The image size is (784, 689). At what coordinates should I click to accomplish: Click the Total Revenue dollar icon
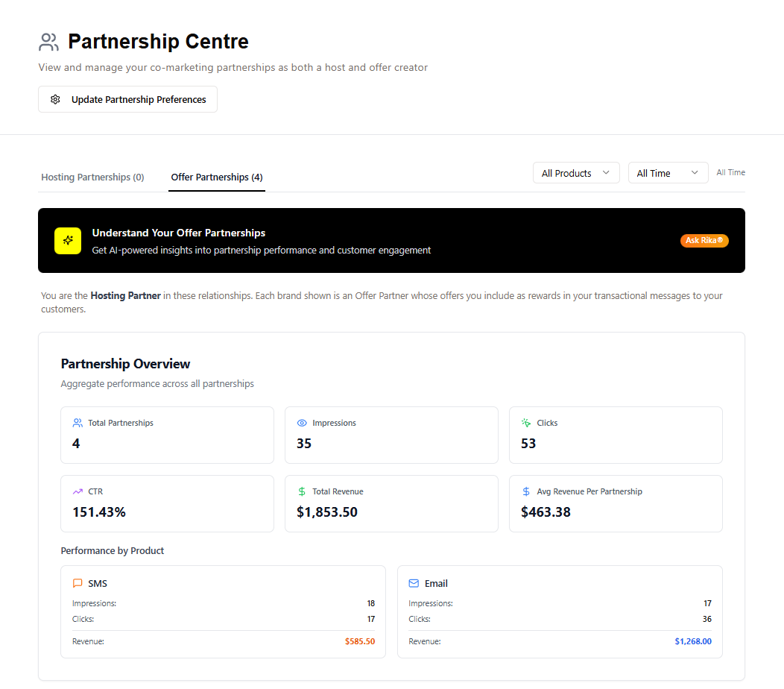302,491
